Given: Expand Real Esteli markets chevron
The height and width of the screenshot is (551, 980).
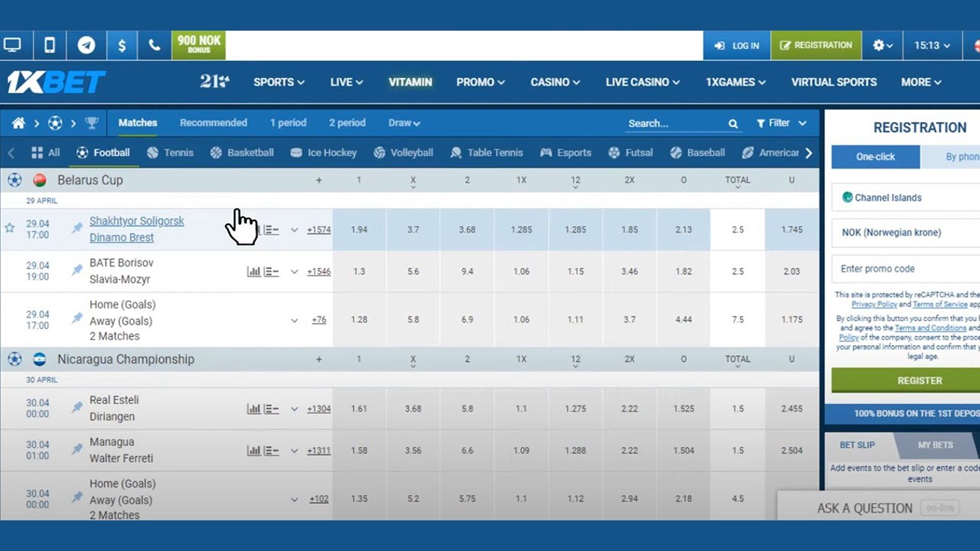Looking at the screenshot, I should 294,409.
